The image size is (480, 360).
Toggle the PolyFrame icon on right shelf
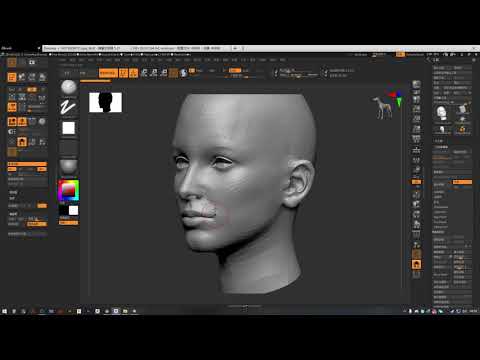coord(416,234)
